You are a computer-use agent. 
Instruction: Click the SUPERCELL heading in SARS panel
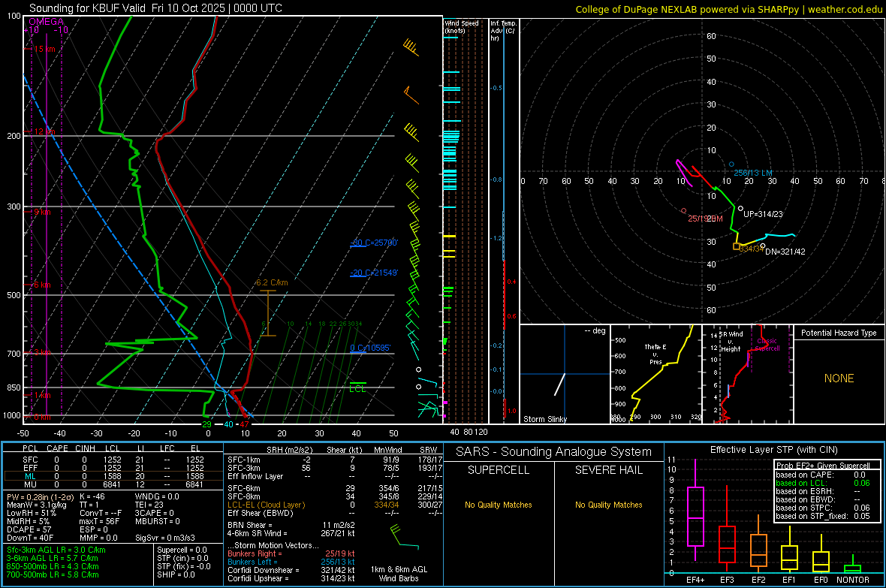499,470
